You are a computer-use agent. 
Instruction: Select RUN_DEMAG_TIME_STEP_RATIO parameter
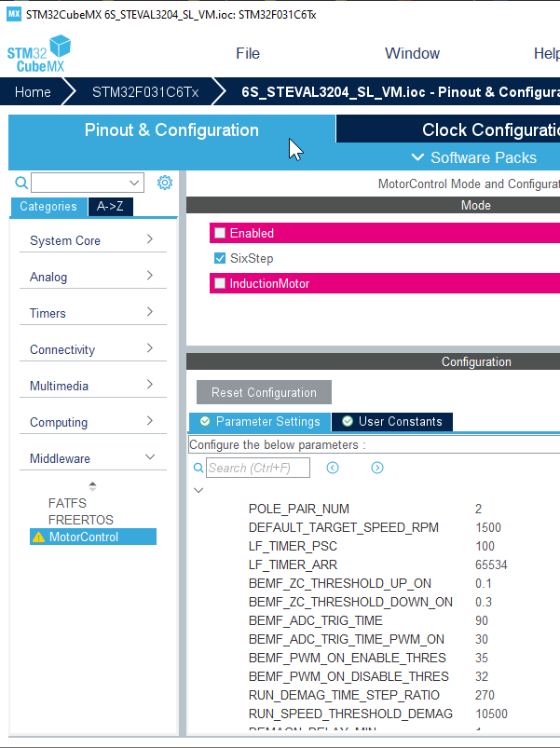(x=344, y=695)
